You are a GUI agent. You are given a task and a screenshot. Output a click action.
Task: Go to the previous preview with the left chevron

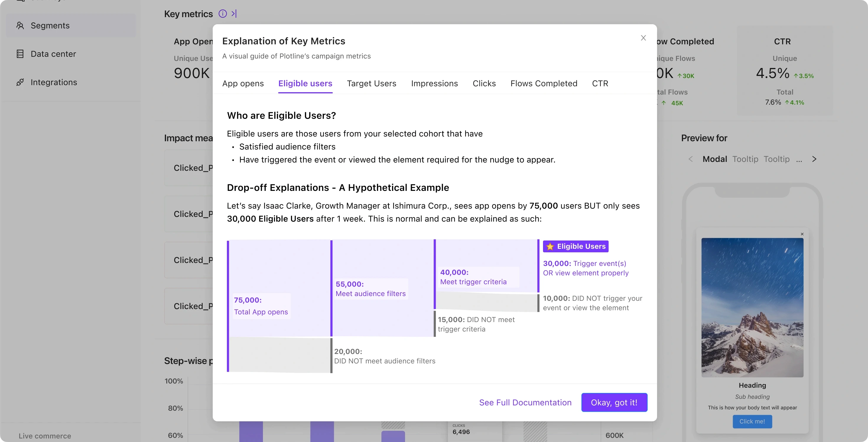(690, 159)
